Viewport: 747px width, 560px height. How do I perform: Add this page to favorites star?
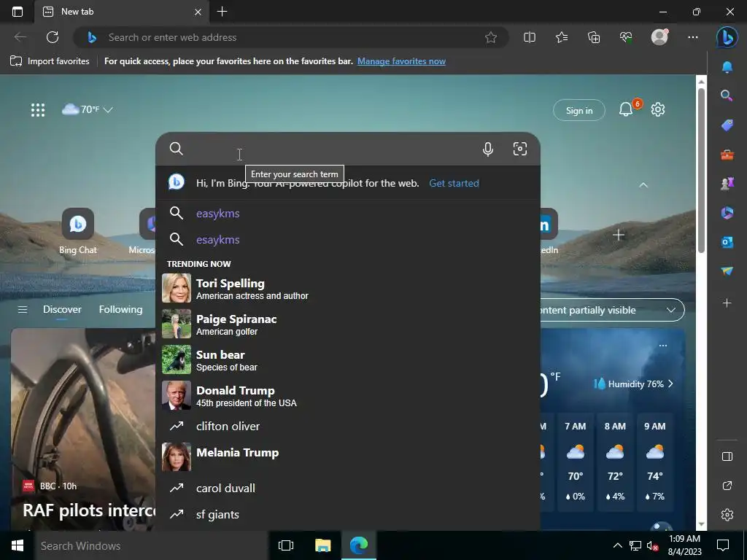pos(491,37)
